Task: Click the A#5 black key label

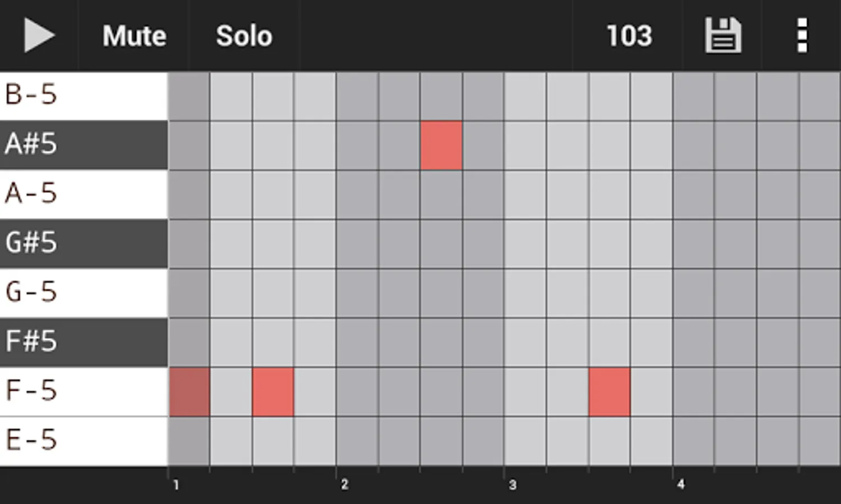Action: tap(84, 144)
